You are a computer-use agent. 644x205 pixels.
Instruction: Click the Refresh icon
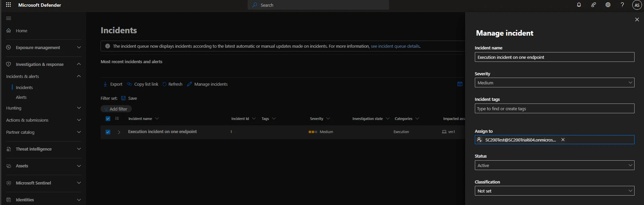pos(164,84)
